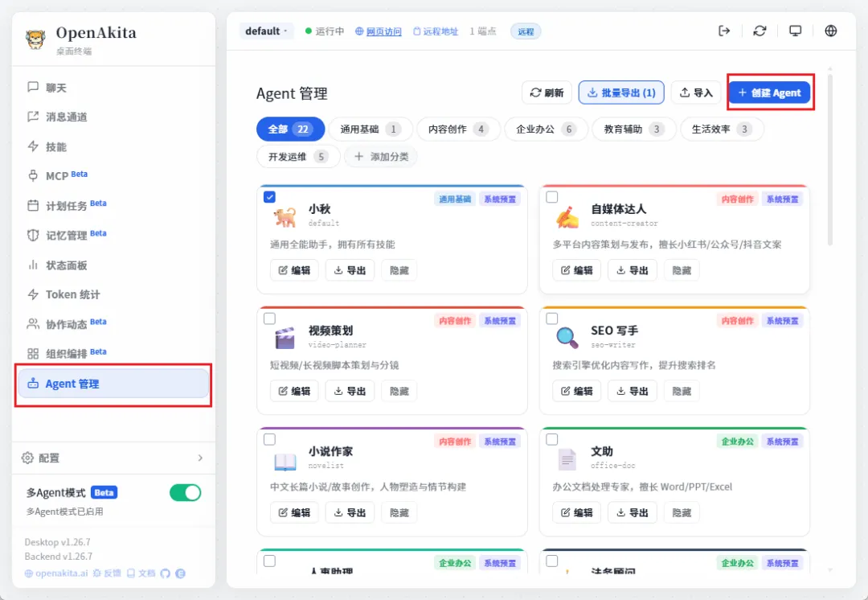Image resolution: width=868 pixels, height=600 pixels.
Task: Open 消息通道 in the sidebar
Action: [x=113, y=117]
